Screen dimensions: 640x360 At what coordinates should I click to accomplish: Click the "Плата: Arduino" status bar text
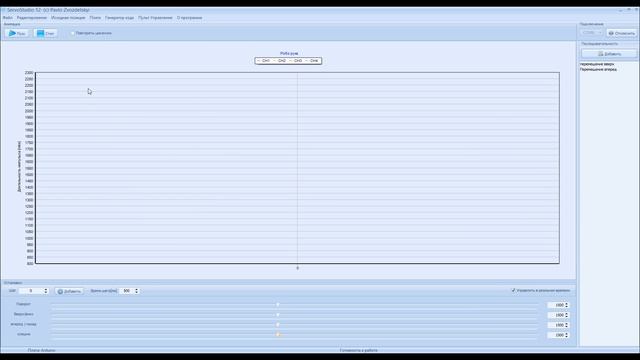(x=42, y=350)
